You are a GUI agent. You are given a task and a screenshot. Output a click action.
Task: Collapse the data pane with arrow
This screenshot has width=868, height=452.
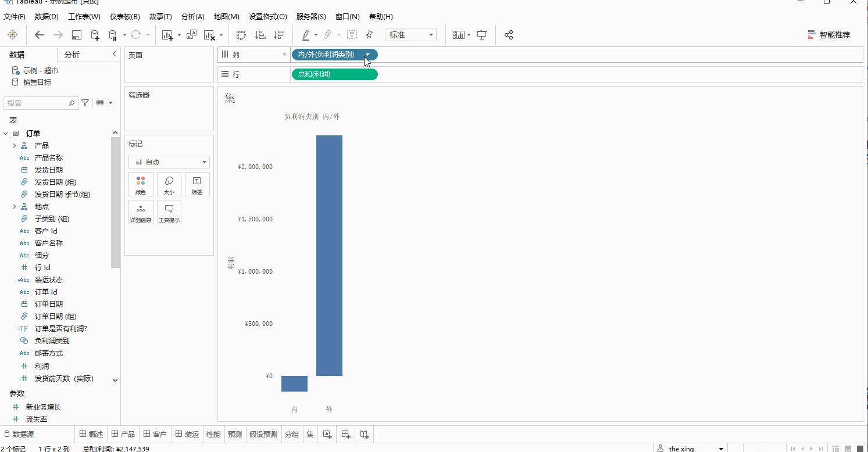point(115,54)
